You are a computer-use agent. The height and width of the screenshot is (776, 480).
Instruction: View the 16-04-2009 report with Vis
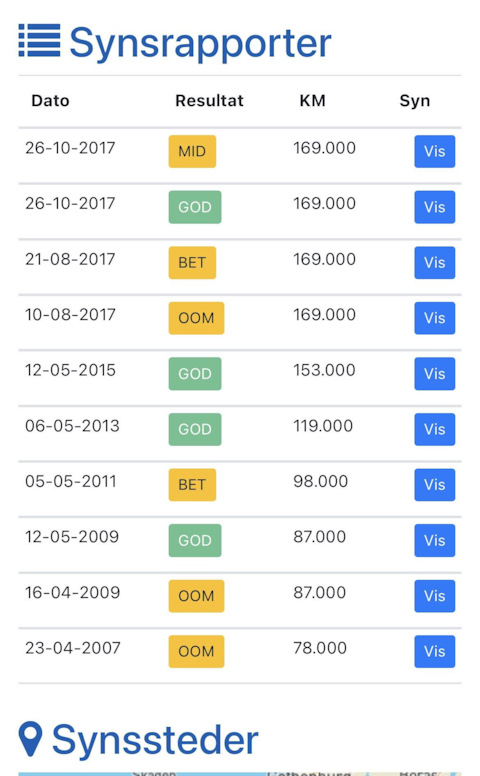(x=434, y=596)
